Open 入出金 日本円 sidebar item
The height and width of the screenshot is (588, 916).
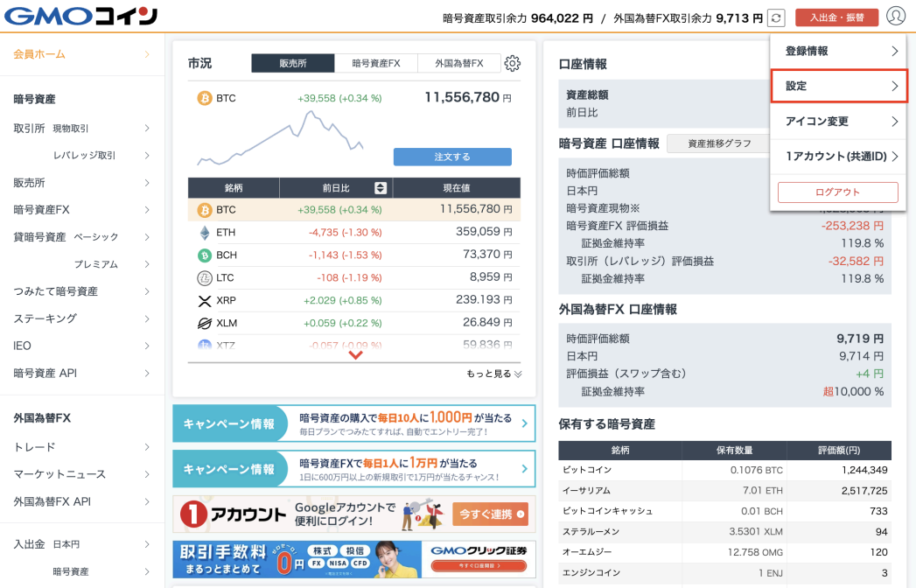pos(81,544)
